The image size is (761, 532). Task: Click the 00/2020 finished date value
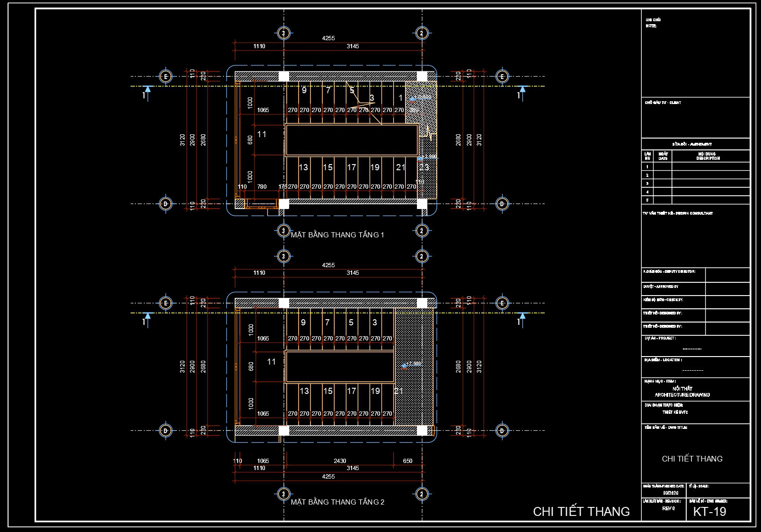click(670, 493)
